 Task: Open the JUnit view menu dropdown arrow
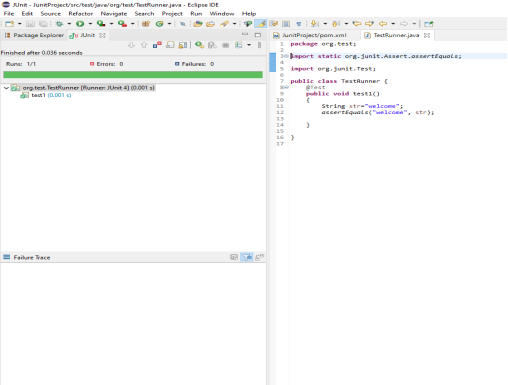pyautogui.click(x=249, y=45)
